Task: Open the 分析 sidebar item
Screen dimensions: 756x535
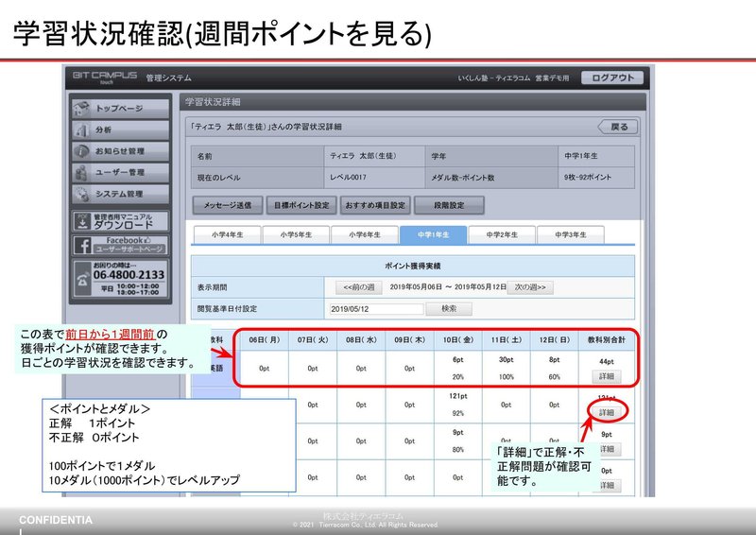Action: [121, 129]
